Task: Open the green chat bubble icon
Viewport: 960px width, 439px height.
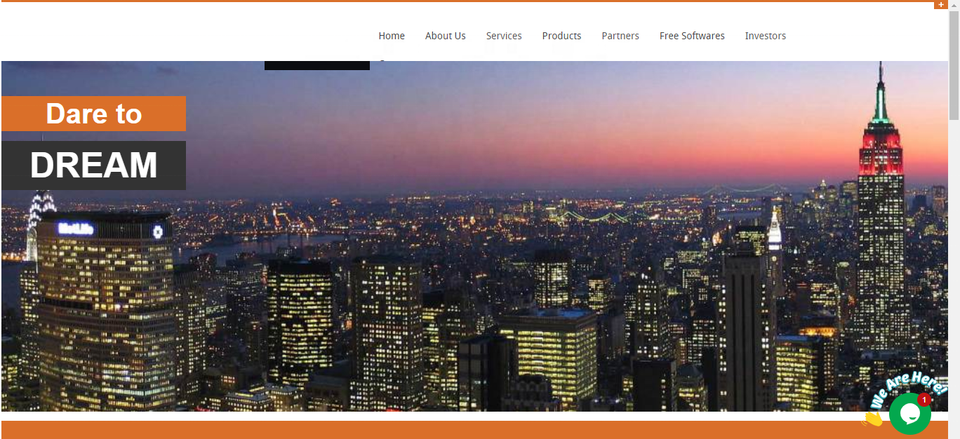Action: pyautogui.click(x=910, y=414)
